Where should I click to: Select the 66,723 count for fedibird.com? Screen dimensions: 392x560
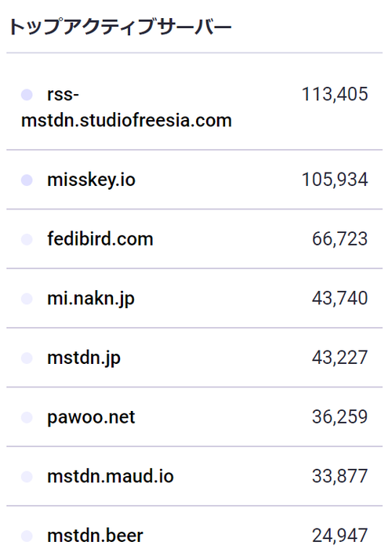339,238
